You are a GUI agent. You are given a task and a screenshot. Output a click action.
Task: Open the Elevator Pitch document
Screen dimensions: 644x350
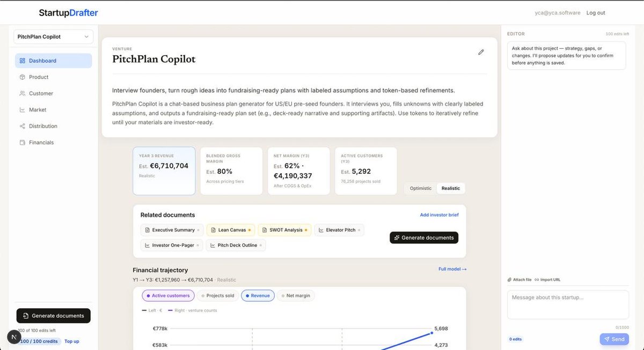[339, 230]
